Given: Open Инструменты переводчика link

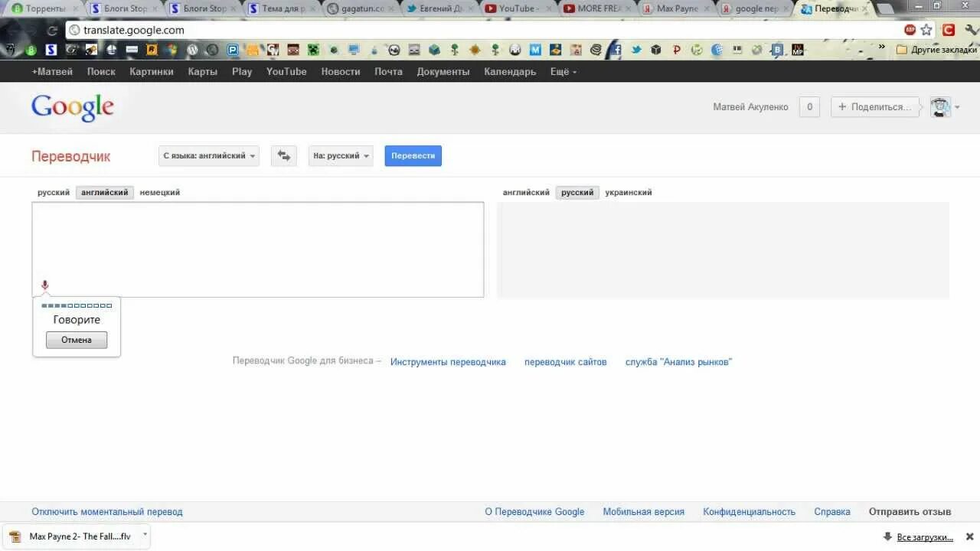Looking at the screenshot, I should pyautogui.click(x=448, y=362).
